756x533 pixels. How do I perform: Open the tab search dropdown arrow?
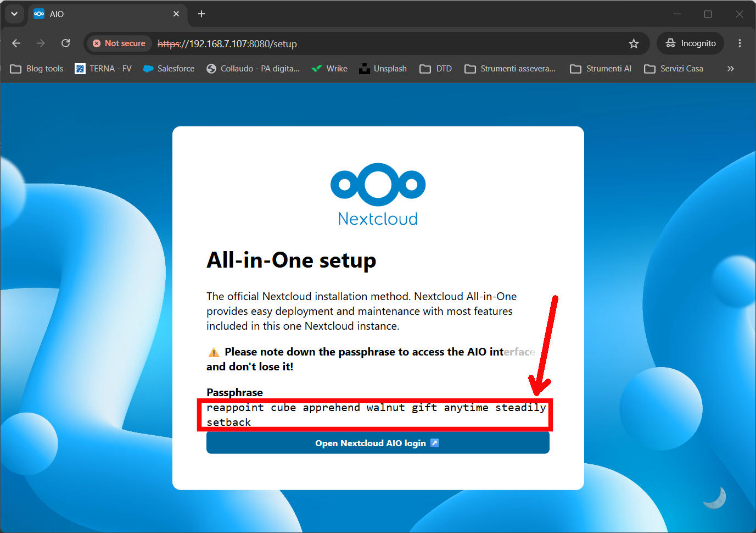pos(14,14)
